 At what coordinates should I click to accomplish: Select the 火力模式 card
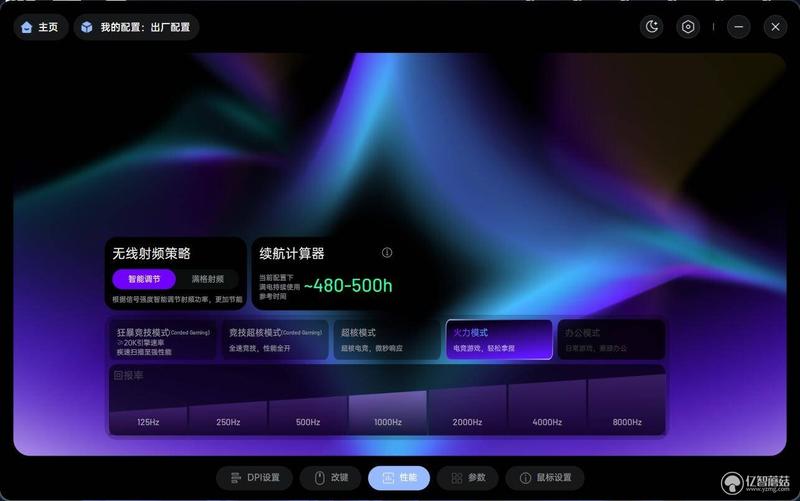point(499,340)
